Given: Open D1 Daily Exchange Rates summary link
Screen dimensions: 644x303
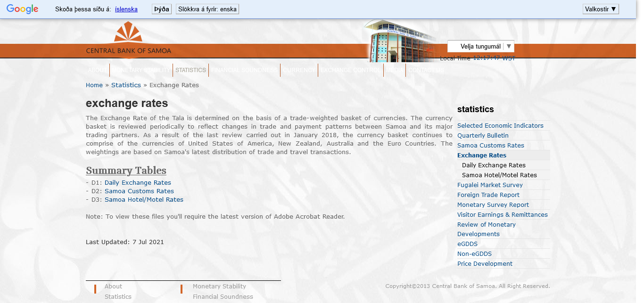Looking at the screenshot, I should pos(138,183).
